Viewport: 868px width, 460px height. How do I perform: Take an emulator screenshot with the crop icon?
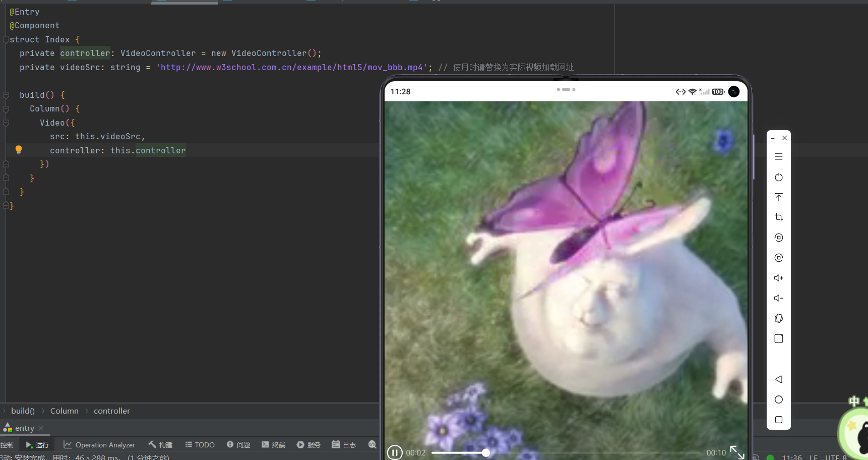click(x=779, y=217)
